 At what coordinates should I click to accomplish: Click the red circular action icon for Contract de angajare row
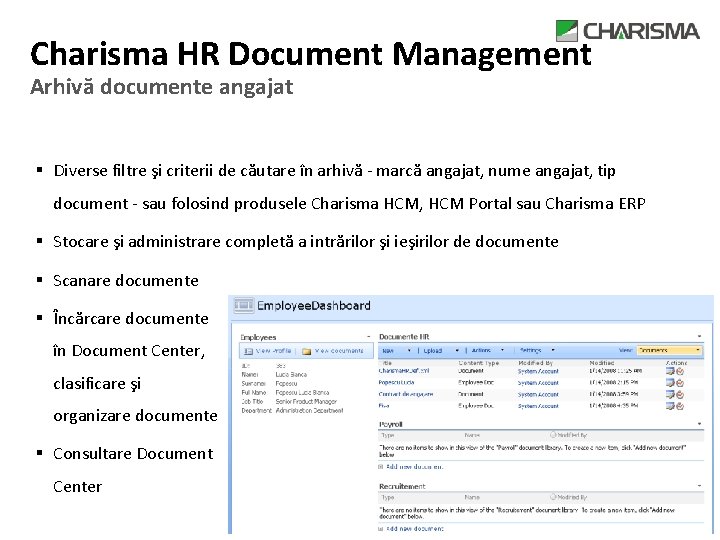click(x=680, y=394)
